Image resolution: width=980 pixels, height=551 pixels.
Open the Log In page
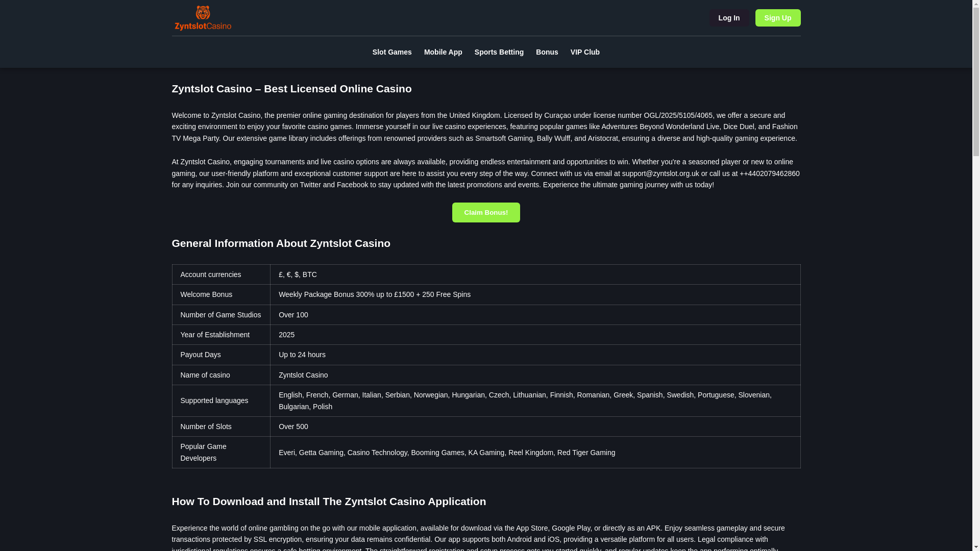pos(729,18)
